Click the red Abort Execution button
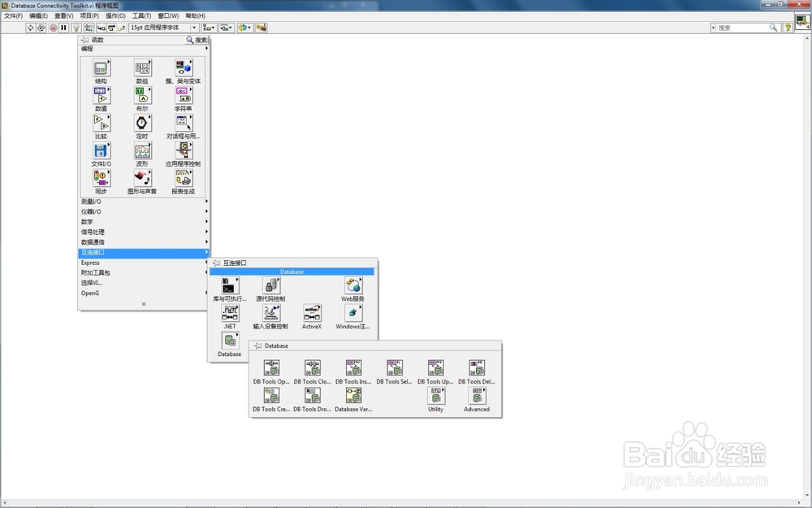This screenshot has height=508, width=812. 54,28
